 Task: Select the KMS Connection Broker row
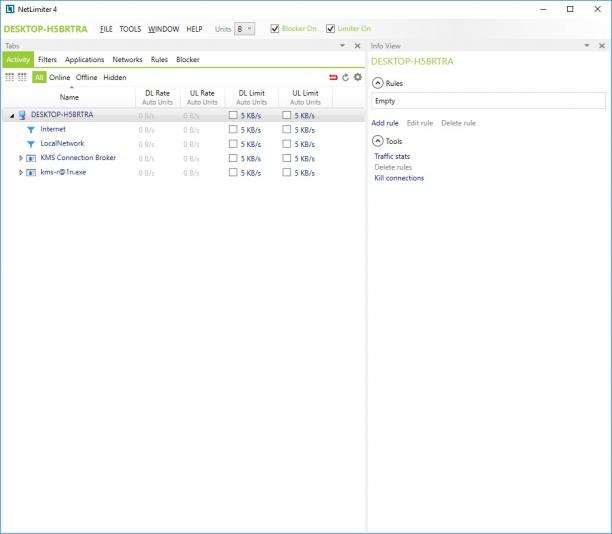tap(183, 158)
